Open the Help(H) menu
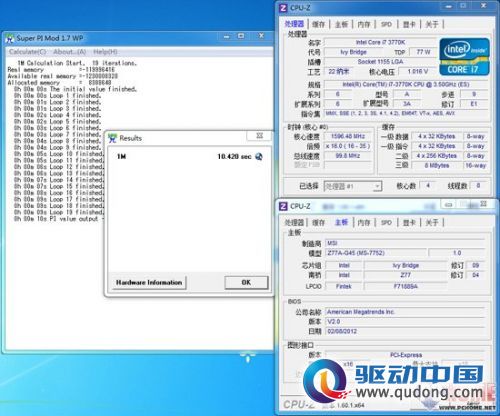 click(105, 52)
